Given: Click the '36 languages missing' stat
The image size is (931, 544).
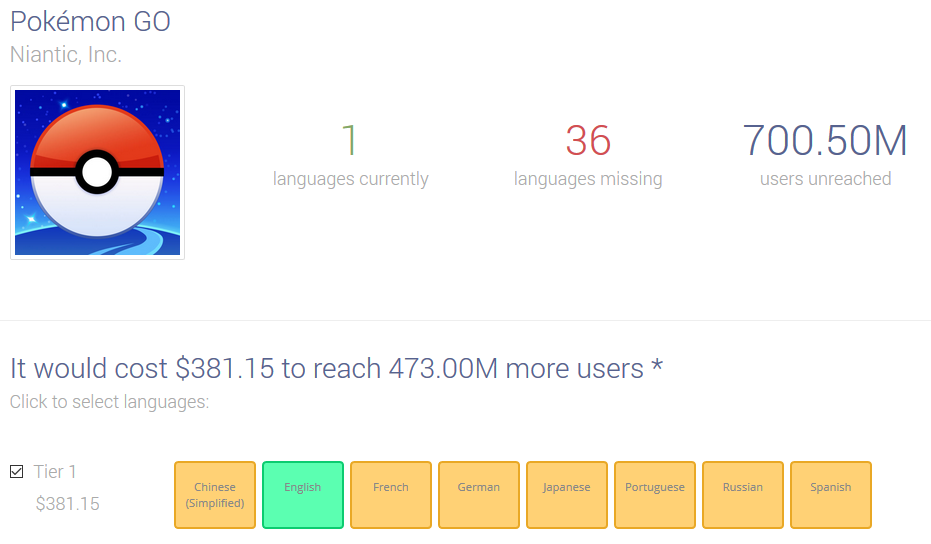Looking at the screenshot, I should 588,156.
